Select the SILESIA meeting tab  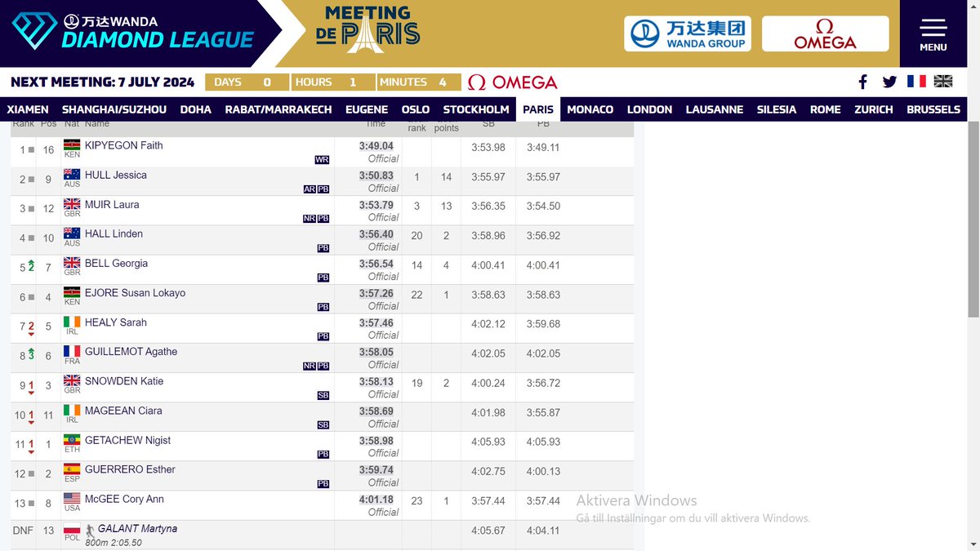(x=777, y=109)
